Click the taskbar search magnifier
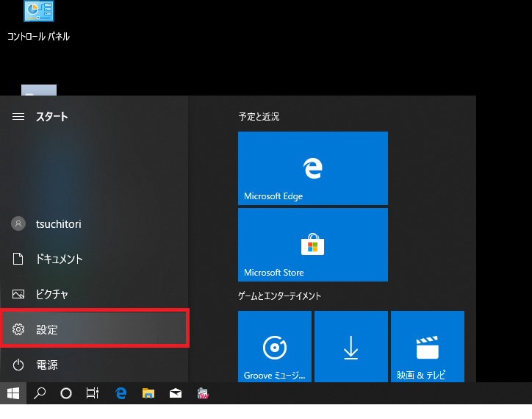532x419 pixels. coord(40,393)
